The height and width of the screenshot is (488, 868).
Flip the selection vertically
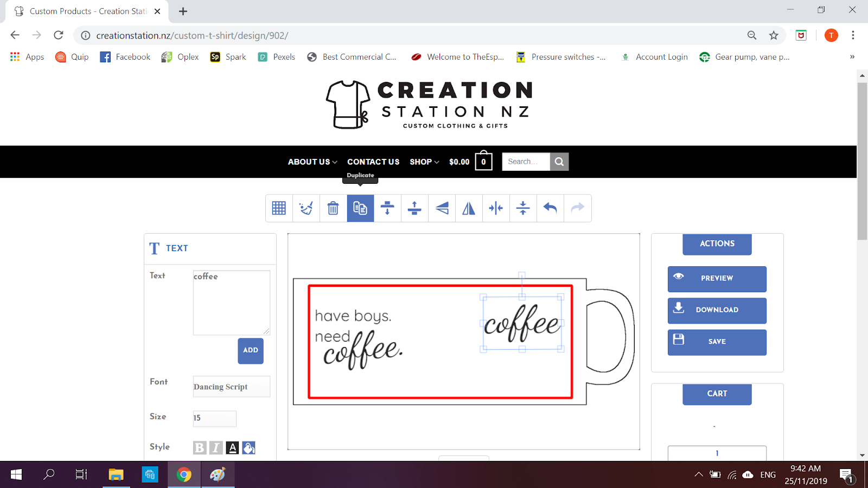pos(442,208)
